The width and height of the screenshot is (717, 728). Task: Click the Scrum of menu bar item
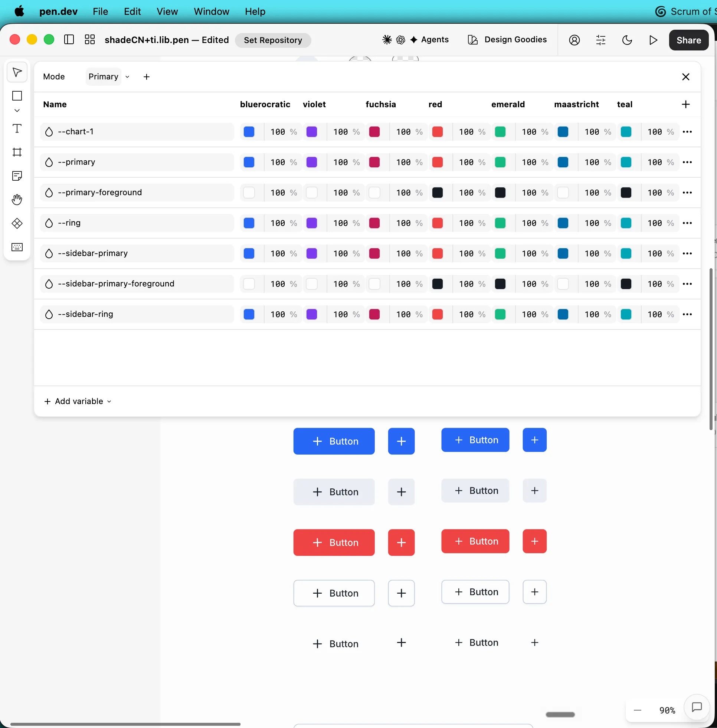pyautogui.click(x=685, y=11)
